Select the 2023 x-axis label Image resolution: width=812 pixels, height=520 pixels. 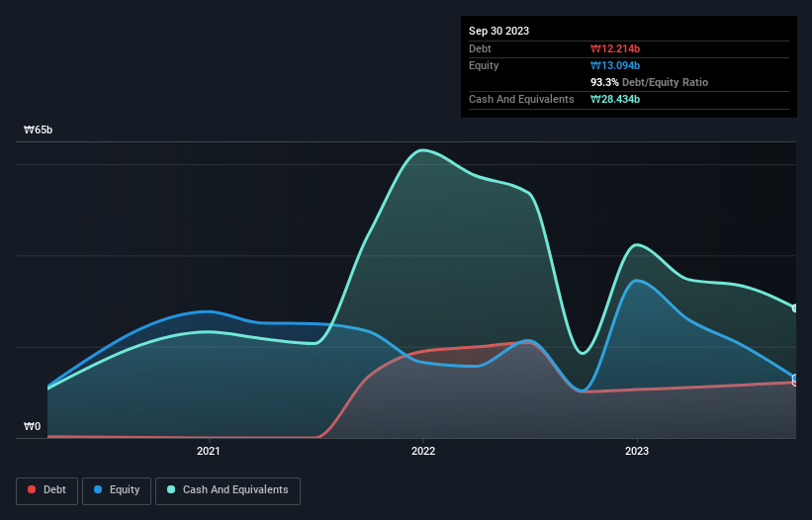click(x=637, y=451)
